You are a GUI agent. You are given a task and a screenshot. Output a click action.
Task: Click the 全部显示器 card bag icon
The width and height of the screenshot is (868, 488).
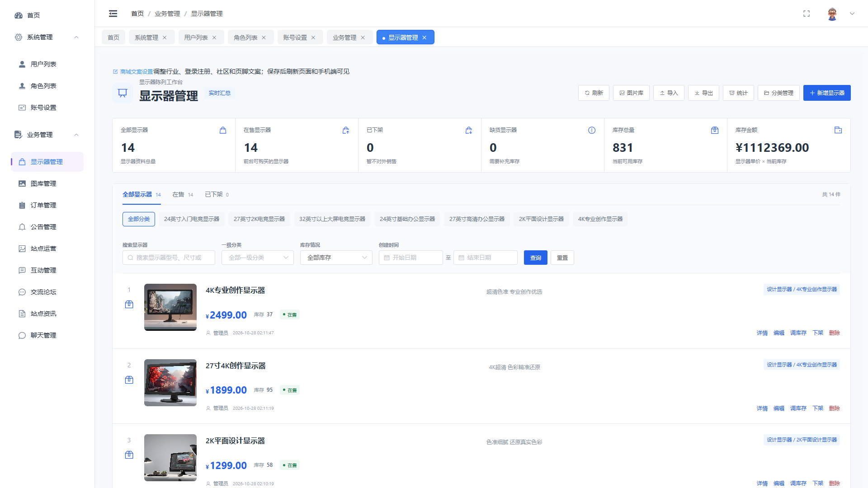click(223, 130)
